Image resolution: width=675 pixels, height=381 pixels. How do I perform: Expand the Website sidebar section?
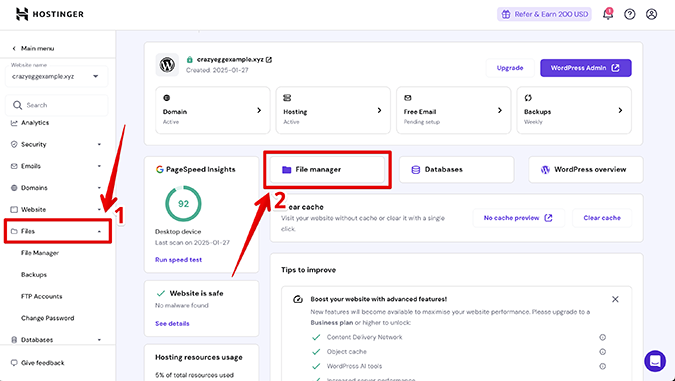pyautogui.click(x=99, y=210)
